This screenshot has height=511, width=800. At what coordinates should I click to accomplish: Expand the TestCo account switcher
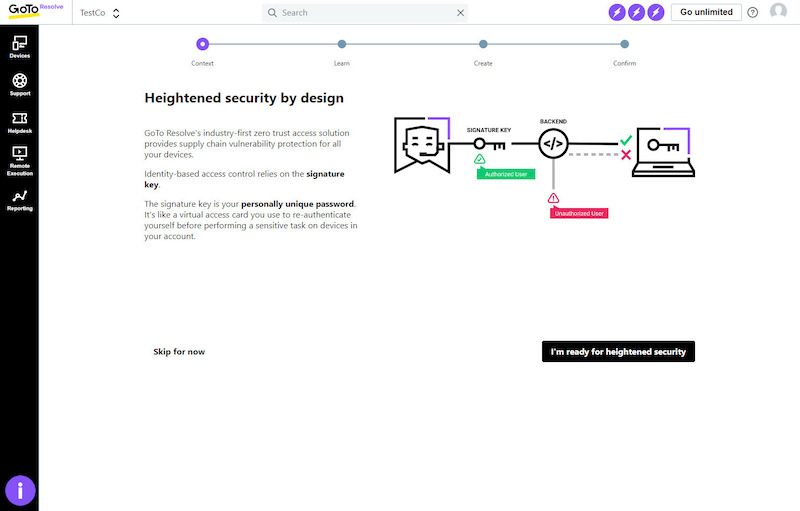click(x=100, y=13)
